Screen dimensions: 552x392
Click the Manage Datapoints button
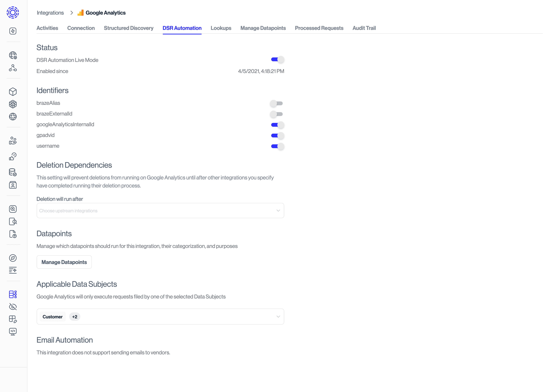(x=64, y=262)
